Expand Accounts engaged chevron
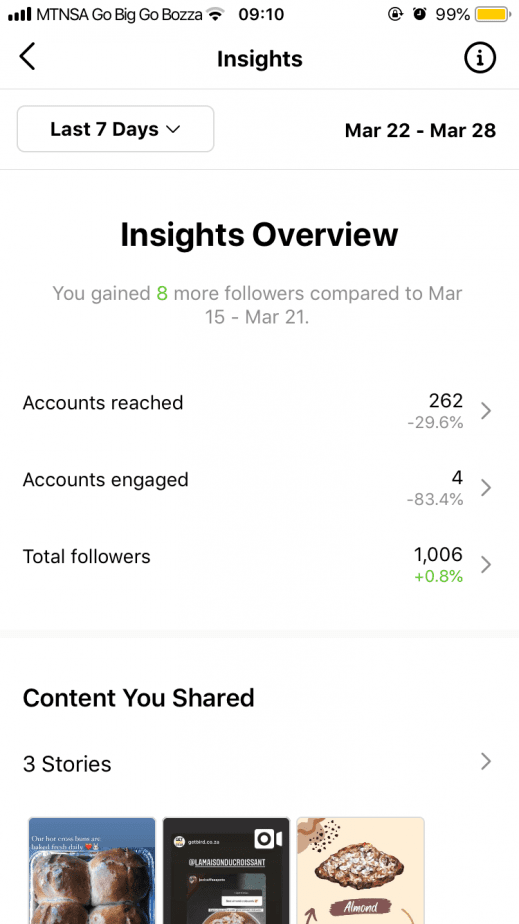This screenshot has width=519, height=924. tap(486, 488)
